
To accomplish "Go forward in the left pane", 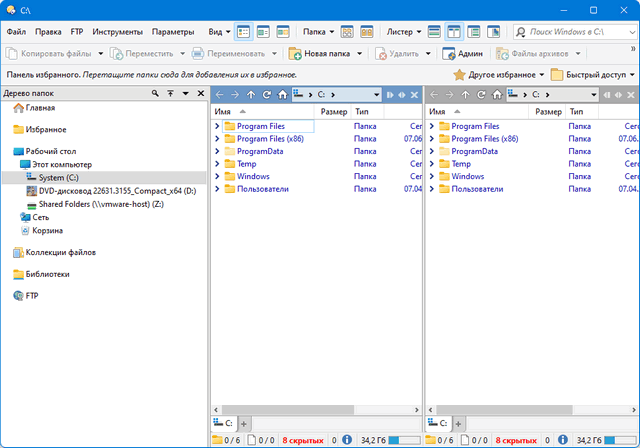I will [x=235, y=95].
